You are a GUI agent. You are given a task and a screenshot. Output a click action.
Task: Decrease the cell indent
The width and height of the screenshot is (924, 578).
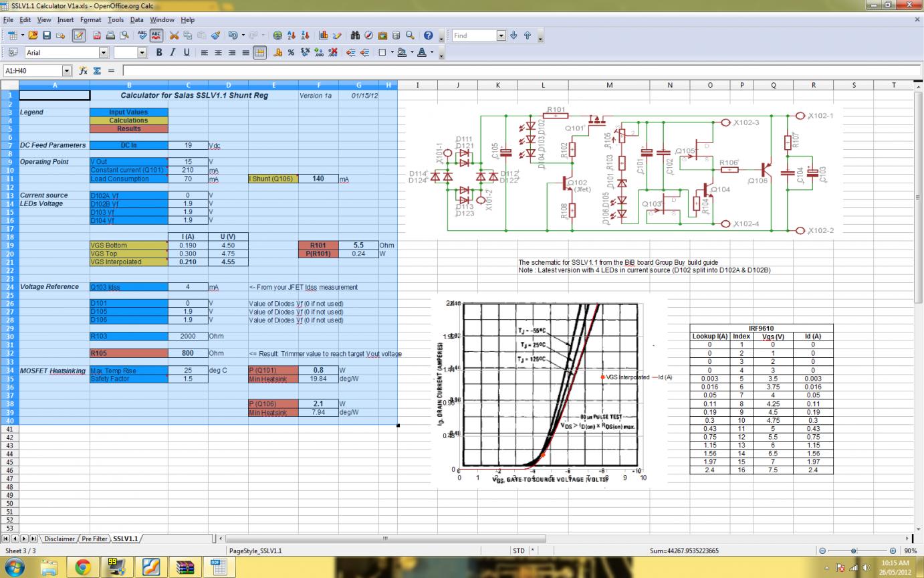(x=350, y=52)
